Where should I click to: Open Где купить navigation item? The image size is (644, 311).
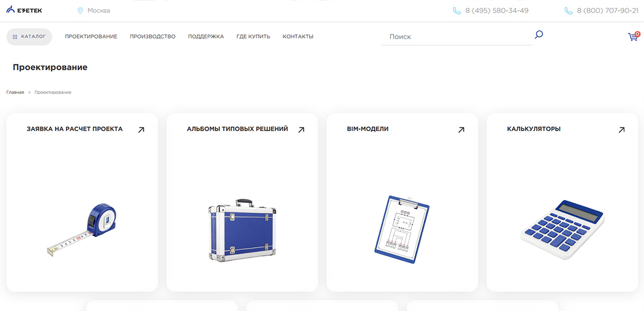(253, 37)
